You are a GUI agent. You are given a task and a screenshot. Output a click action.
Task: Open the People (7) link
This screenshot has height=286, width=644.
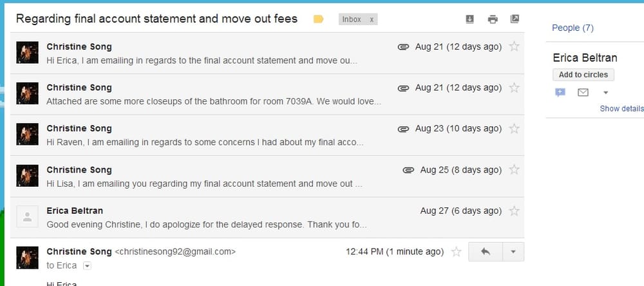[x=573, y=28]
